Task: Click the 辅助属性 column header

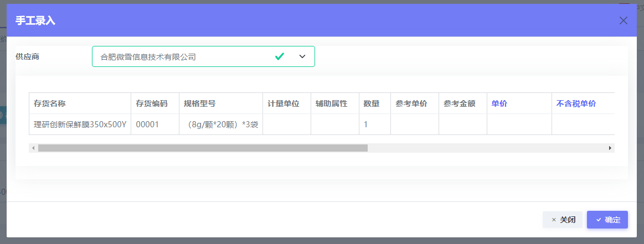Action: (334, 103)
